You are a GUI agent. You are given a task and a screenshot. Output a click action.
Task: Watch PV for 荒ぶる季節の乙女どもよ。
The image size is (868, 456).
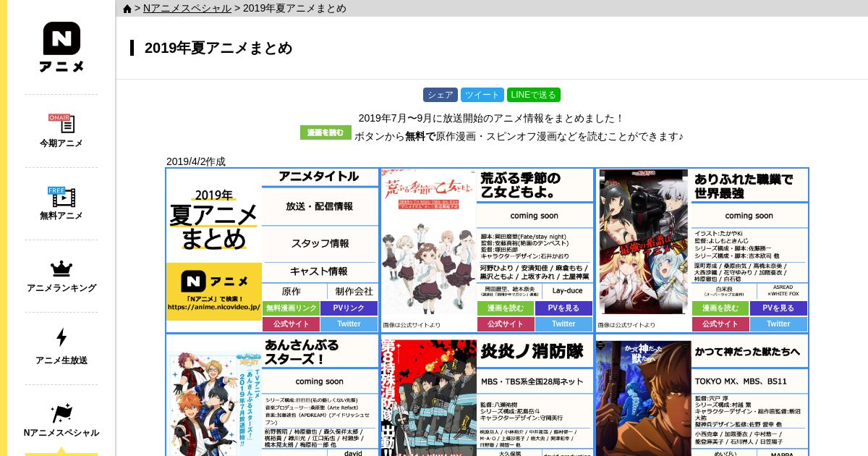click(563, 308)
